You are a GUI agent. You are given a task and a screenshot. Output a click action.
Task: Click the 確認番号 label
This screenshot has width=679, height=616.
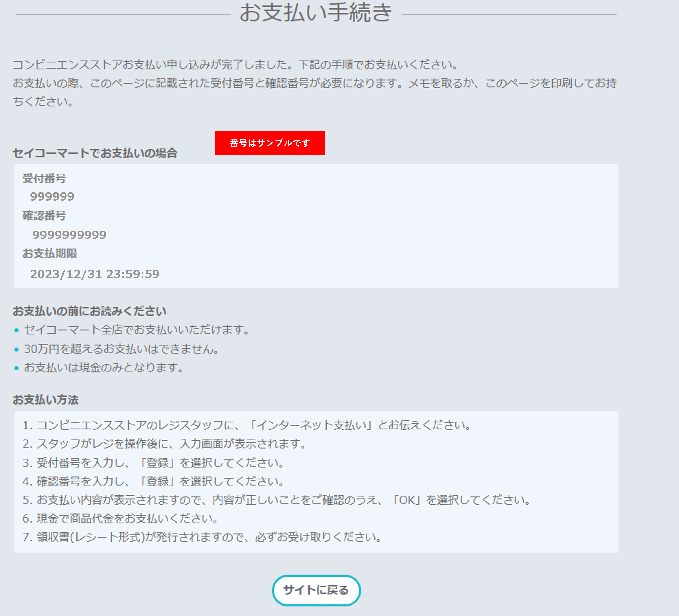[x=44, y=216]
